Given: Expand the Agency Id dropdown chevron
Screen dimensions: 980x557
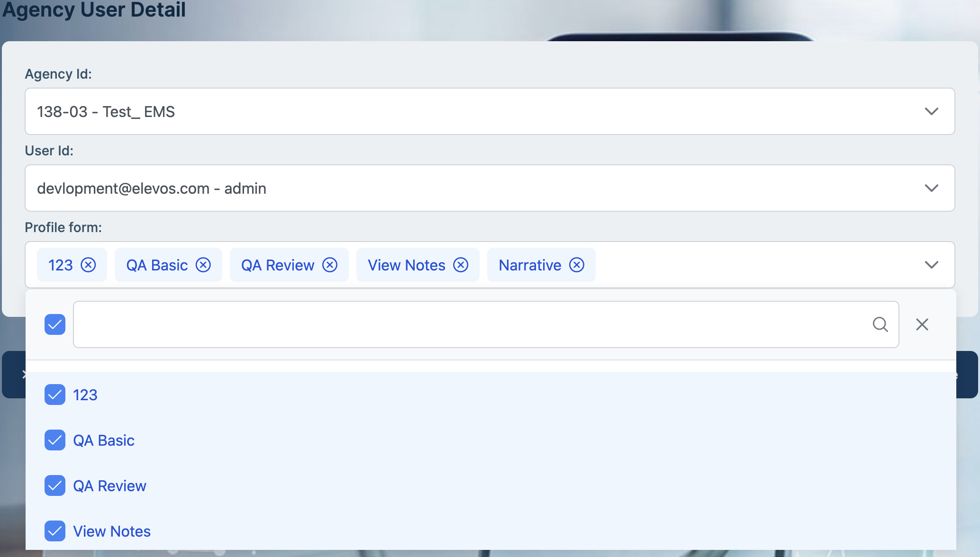Looking at the screenshot, I should [x=931, y=111].
